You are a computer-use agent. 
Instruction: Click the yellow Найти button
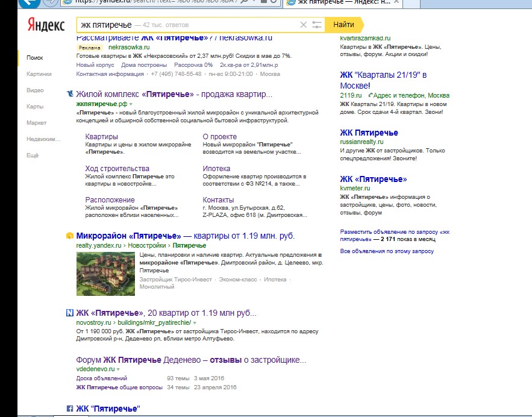tap(343, 25)
